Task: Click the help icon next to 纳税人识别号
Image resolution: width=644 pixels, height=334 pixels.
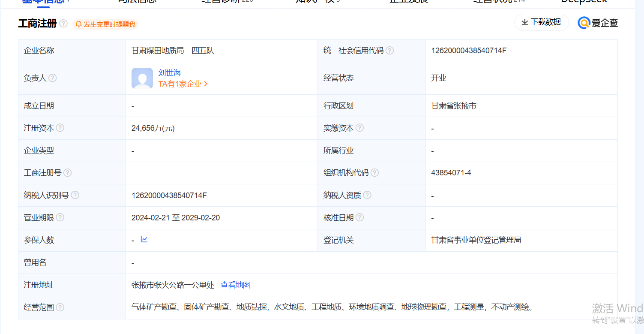Action: pyautogui.click(x=75, y=195)
